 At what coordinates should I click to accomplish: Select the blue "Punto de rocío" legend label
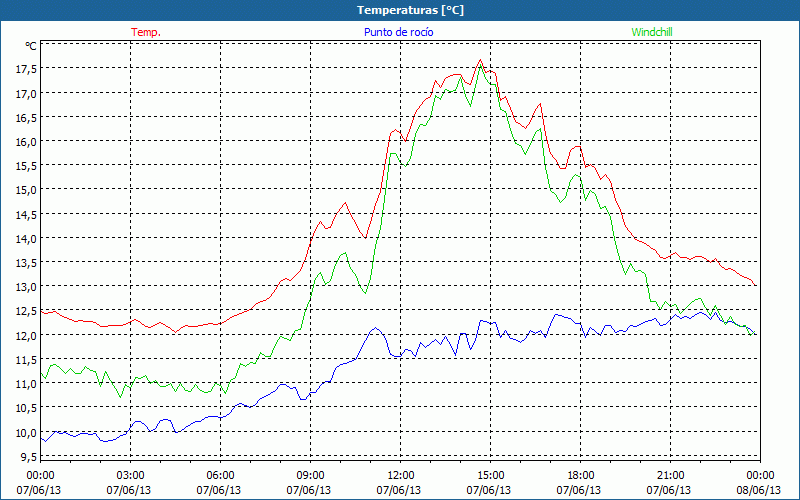click(x=399, y=32)
